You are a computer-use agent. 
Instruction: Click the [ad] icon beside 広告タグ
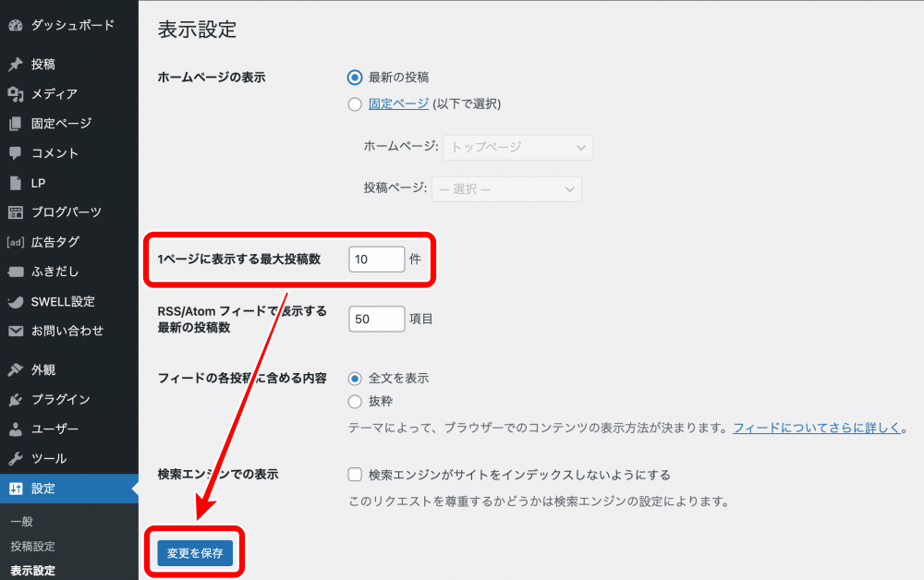click(16, 242)
